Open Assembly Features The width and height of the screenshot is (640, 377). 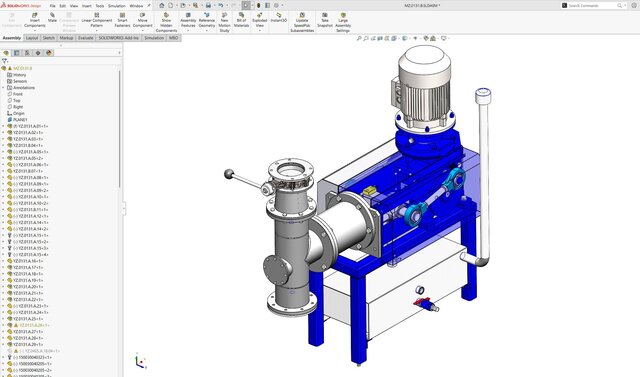tap(188, 20)
